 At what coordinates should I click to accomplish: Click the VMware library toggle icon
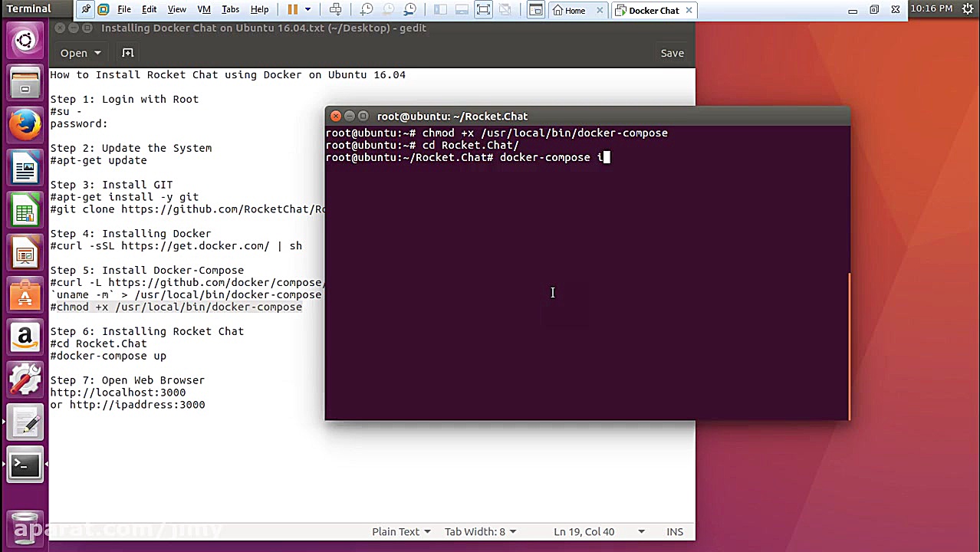(x=103, y=10)
